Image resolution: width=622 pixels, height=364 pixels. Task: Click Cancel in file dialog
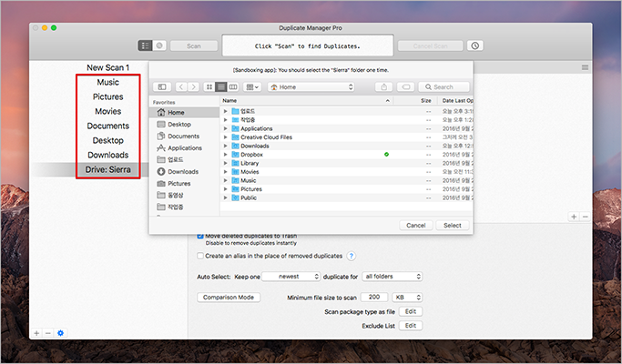click(x=415, y=225)
